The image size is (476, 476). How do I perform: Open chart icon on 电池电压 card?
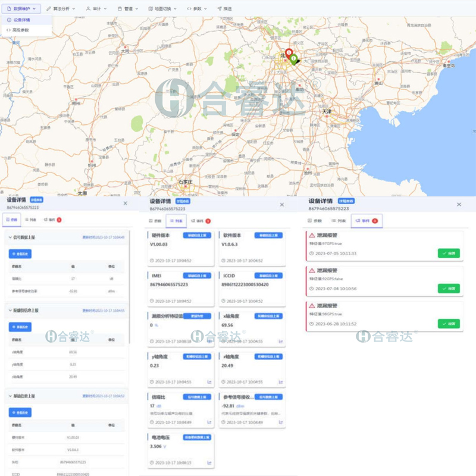click(209, 462)
